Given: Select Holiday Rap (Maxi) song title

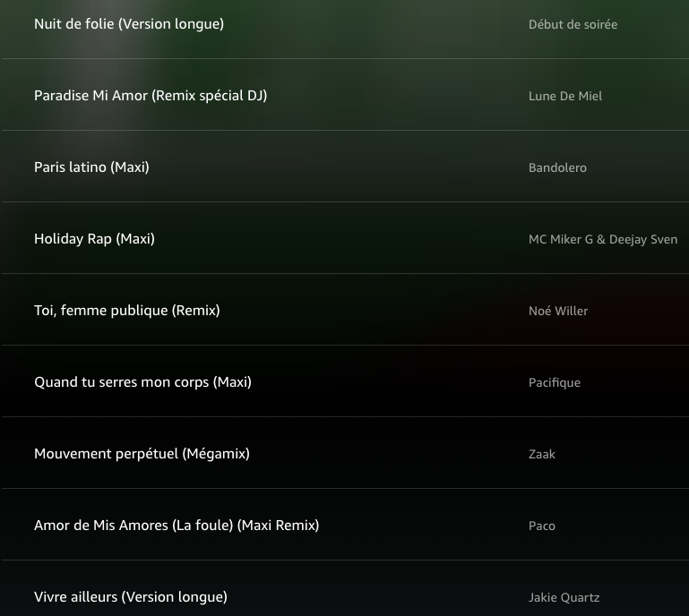Looking at the screenshot, I should pos(94,239).
